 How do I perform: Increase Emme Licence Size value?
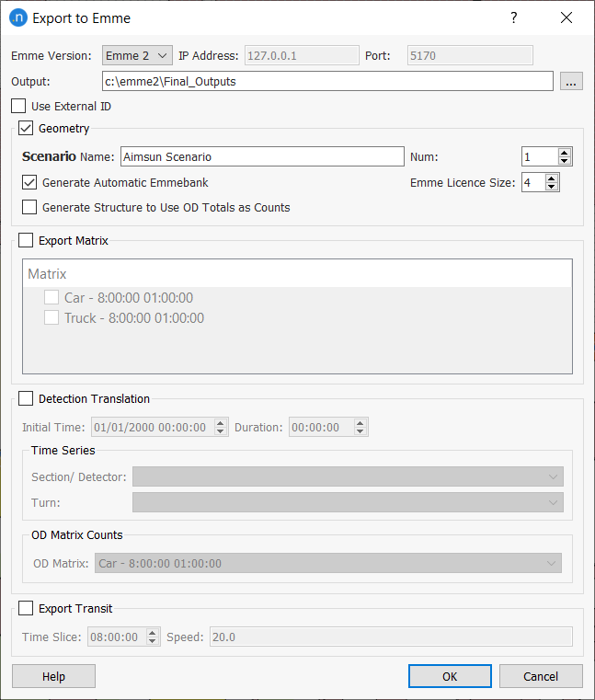pyautogui.click(x=552, y=178)
